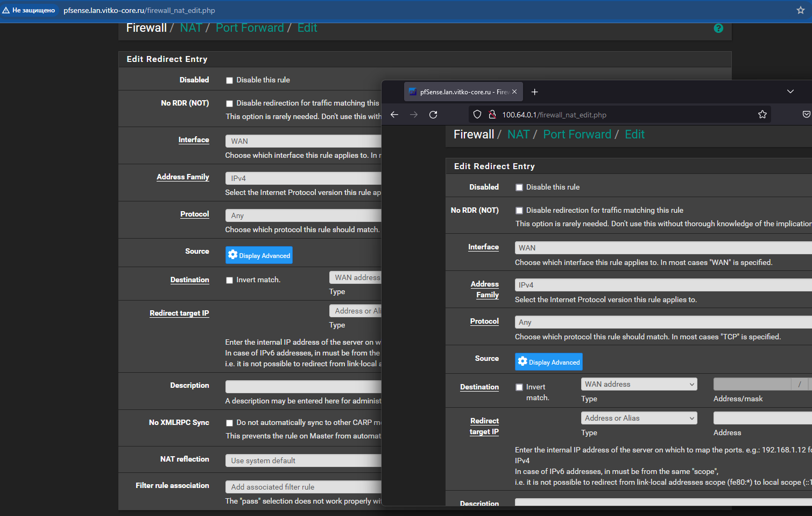Bookmark 100.64.0.1 page with star icon

tap(762, 115)
